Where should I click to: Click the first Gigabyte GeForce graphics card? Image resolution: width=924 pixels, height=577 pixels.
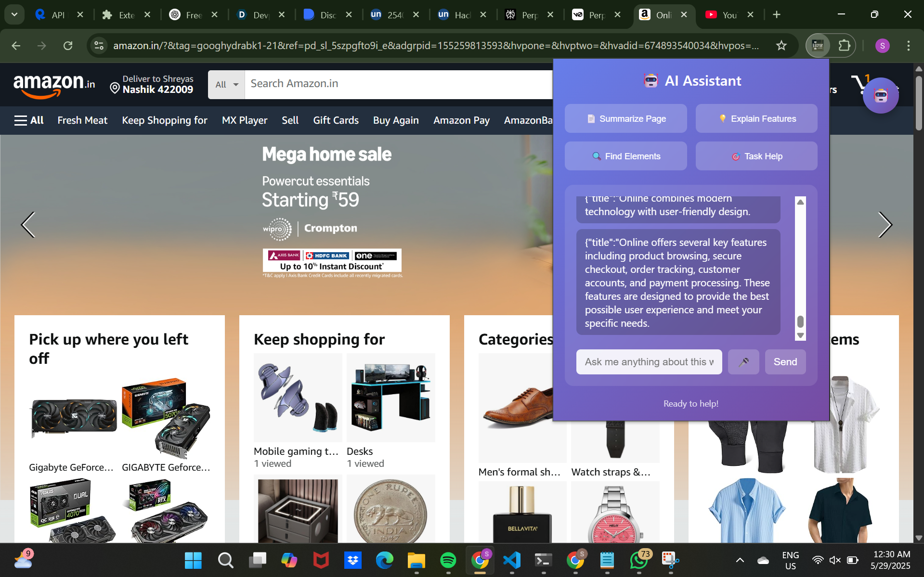coord(74,418)
